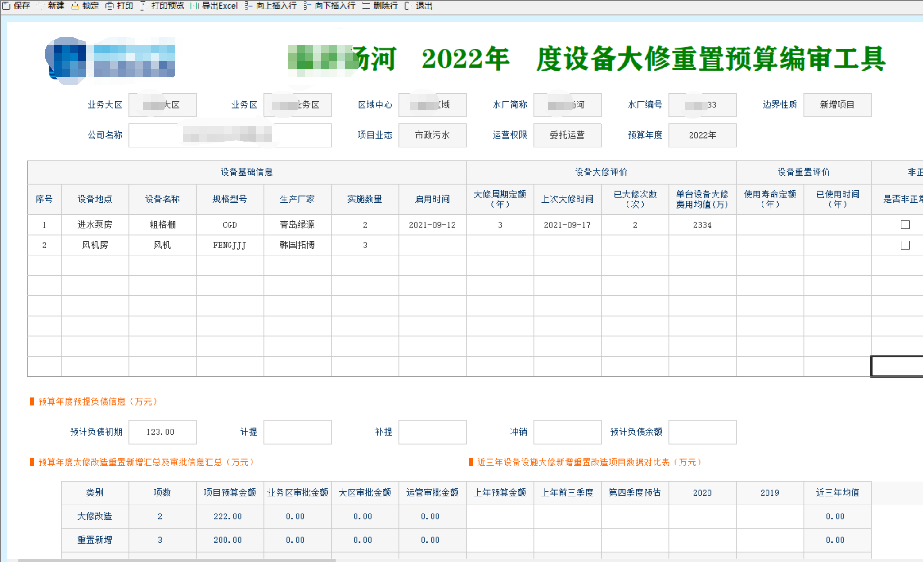
Task: Click the 设备大修评价 group header
Action: tap(601, 172)
